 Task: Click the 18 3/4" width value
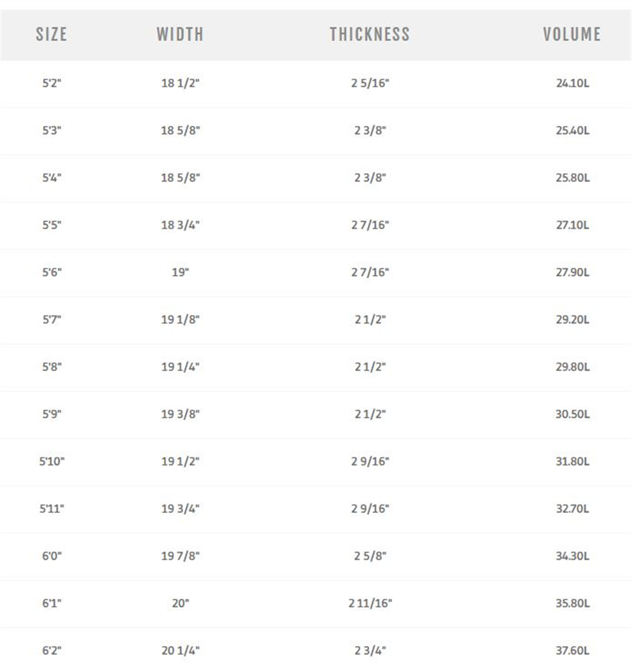pyautogui.click(x=180, y=225)
